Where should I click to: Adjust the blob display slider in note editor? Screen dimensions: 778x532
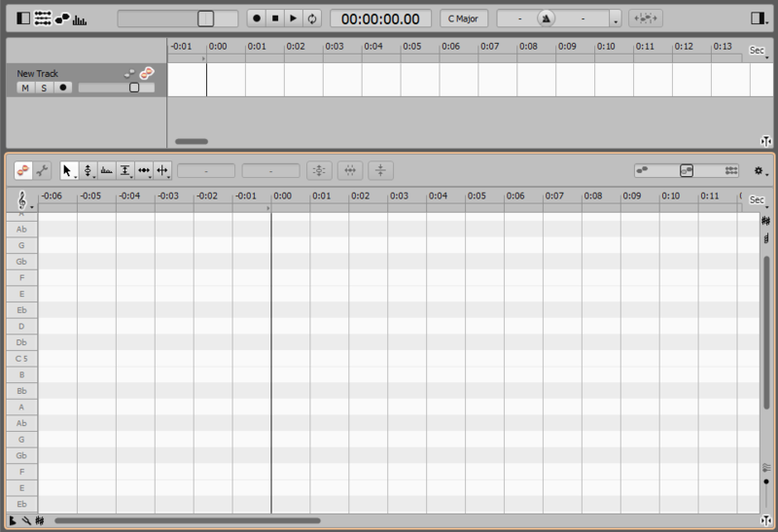tap(687, 171)
